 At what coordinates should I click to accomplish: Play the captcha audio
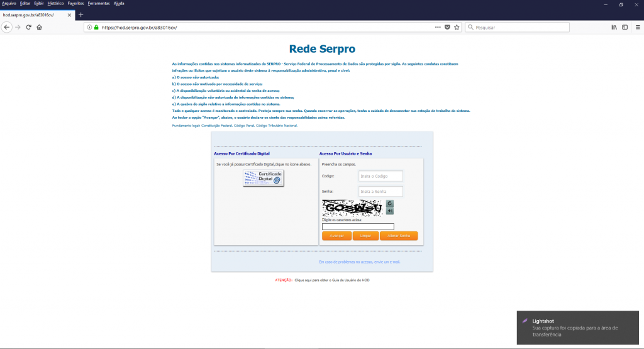(x=389, y=211)
